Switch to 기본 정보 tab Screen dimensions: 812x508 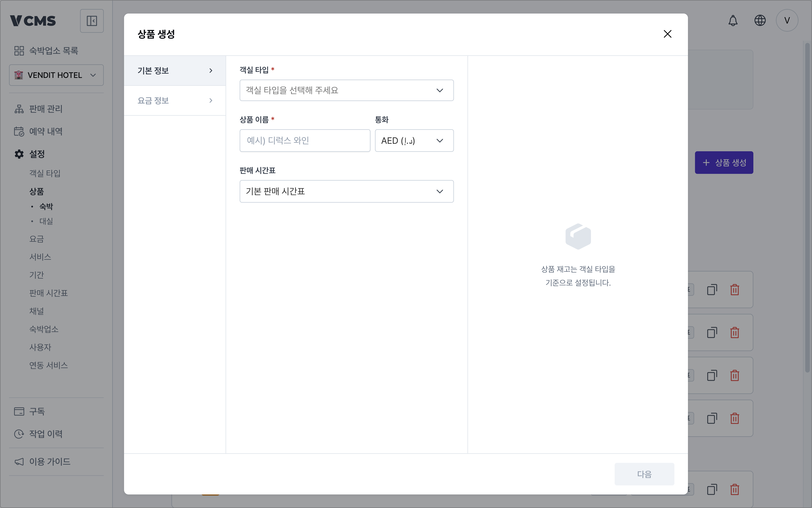[x=175, y=71]
